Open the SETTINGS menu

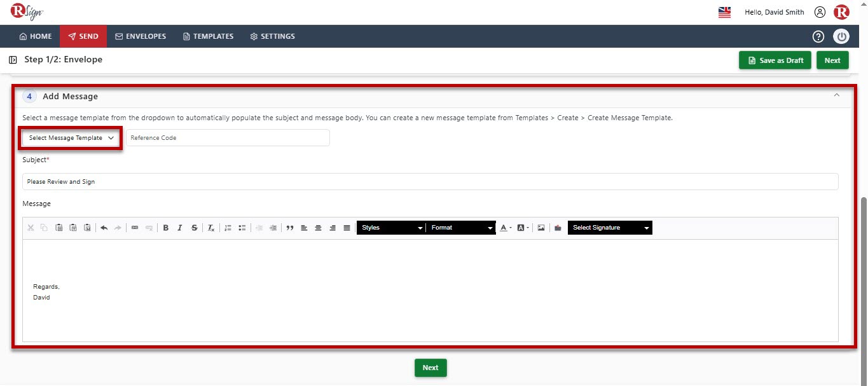[x=272, y=36]
